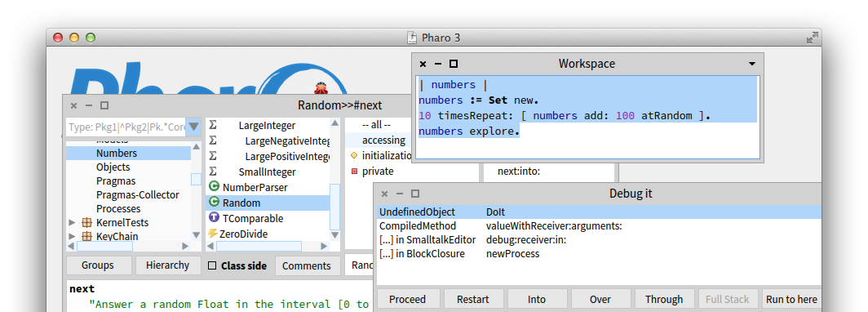
Task: Click the green class icon beside Random
Action: [214, 203]
